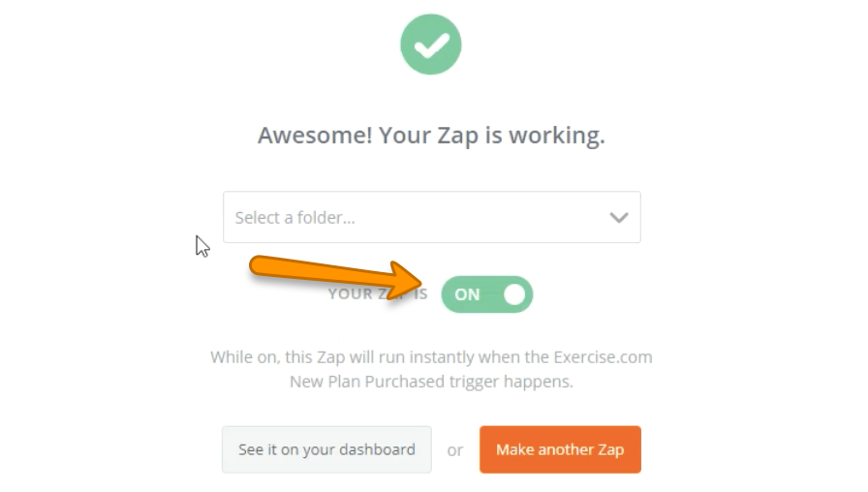
Task: Open the 'Select a folder...' dropdown
Action: [x=431, y=217]
